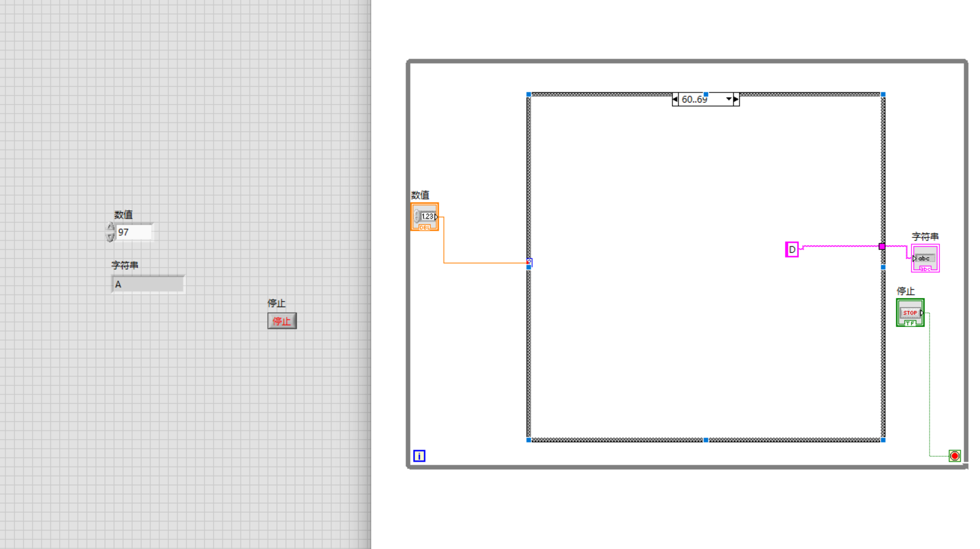Viewport: 980px width, 549px height.
Task: Click the 字符串 indicator showing A
Action: coord(148,284)
